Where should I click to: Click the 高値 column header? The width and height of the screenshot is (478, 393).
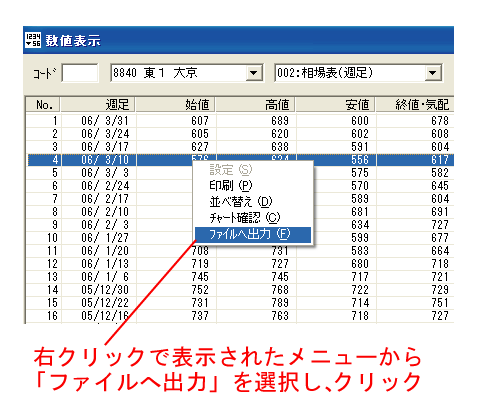(x=255, y=105)
